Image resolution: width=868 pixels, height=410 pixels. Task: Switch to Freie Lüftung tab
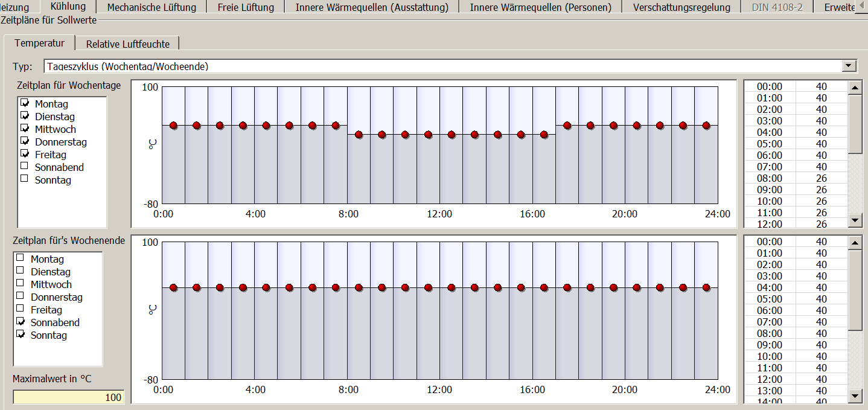click(246, 7)
